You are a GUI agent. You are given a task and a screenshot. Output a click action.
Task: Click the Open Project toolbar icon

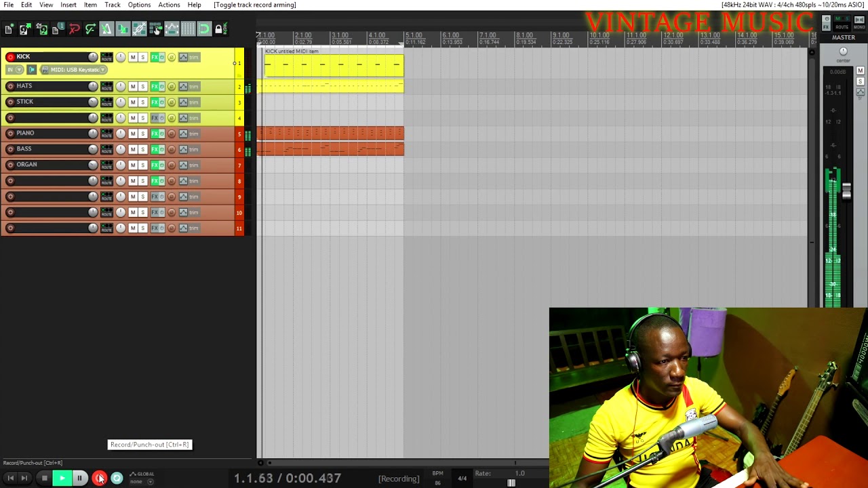coord(24,29)
